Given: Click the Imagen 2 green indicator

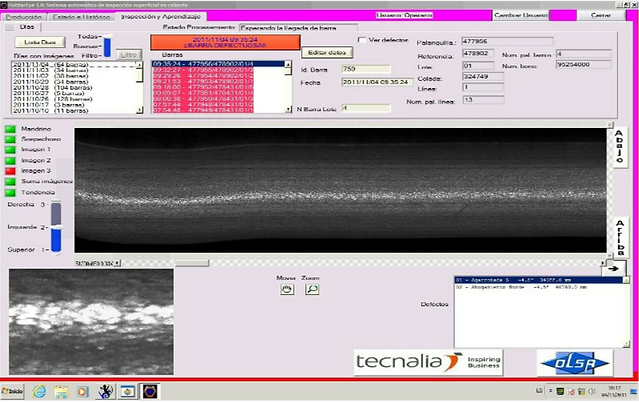Looking at the screenshot, I should (x=10, y=161).
